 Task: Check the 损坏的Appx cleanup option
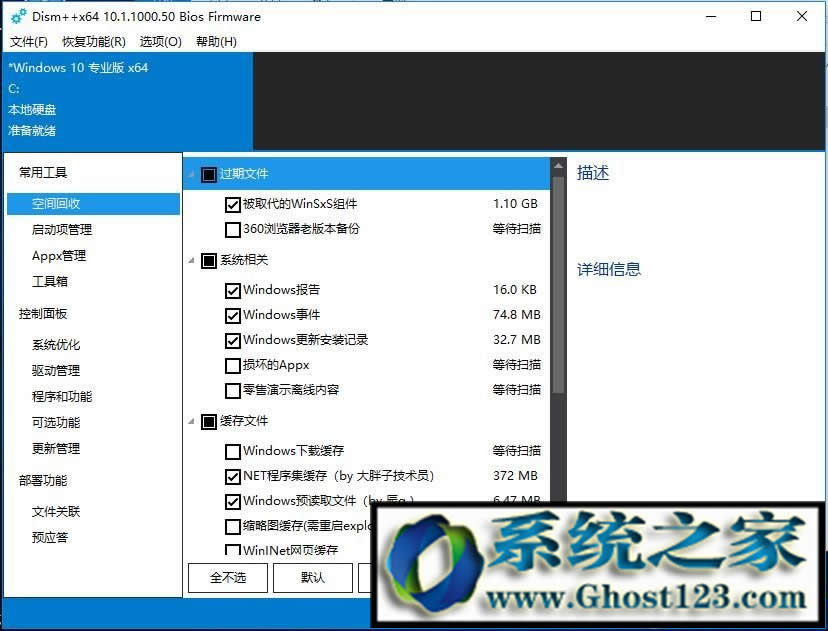coord(233,365)
